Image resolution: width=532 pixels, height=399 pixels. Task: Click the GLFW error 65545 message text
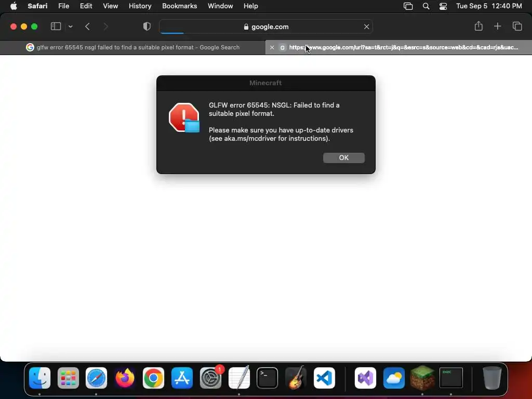[x=274, y=109]
